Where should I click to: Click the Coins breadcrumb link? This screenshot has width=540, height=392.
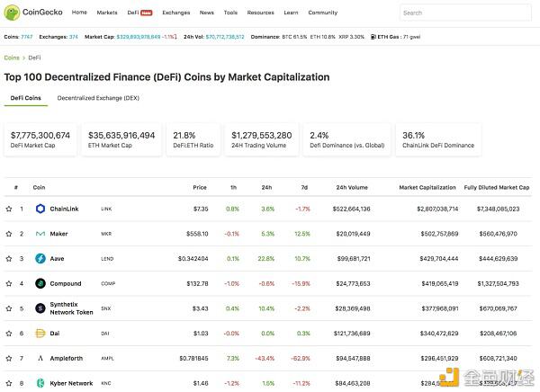click(x=12, y=58)
